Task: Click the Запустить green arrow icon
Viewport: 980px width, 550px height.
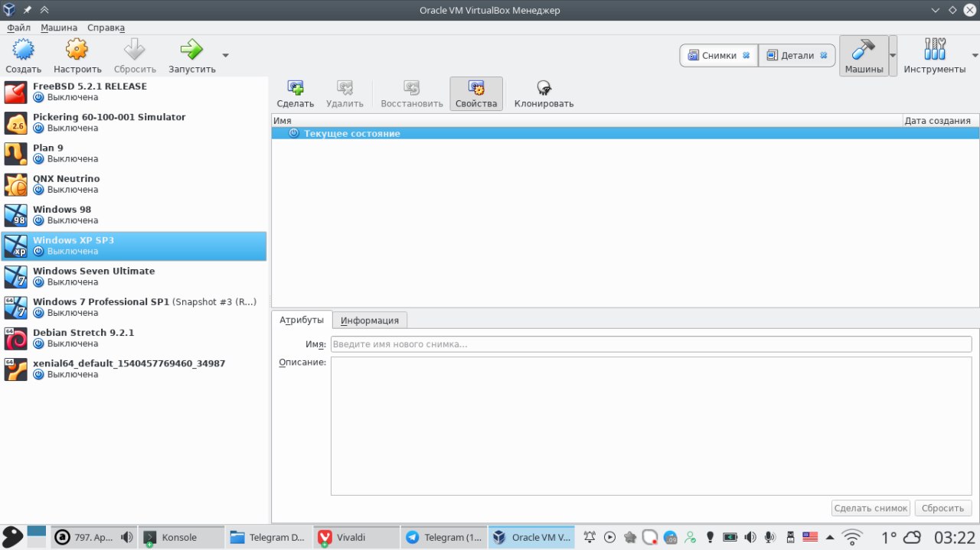Action: [x=191, y=50]
